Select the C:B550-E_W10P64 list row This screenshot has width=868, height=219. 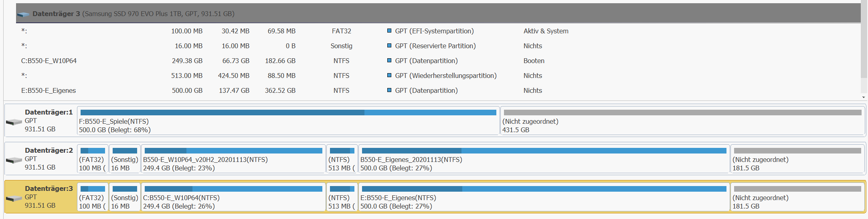[438, 61]
